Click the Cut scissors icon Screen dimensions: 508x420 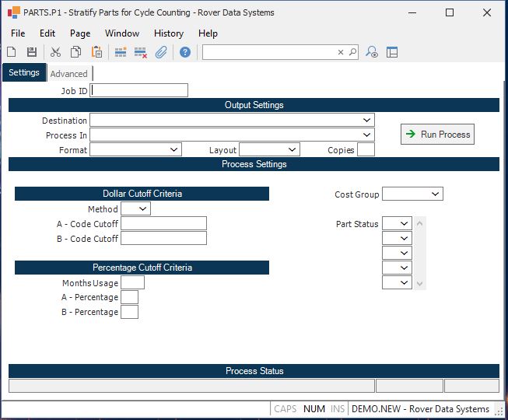(x=55, y=52)
